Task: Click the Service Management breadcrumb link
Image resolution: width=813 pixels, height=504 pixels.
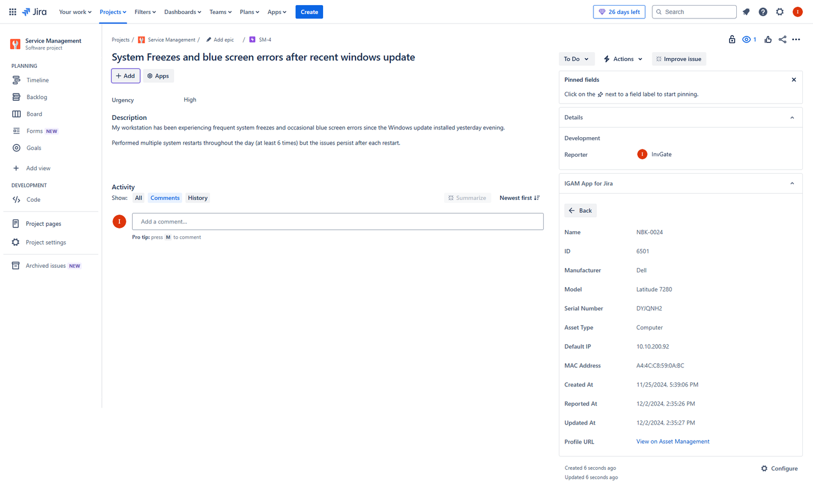Action: pos(171,40)
